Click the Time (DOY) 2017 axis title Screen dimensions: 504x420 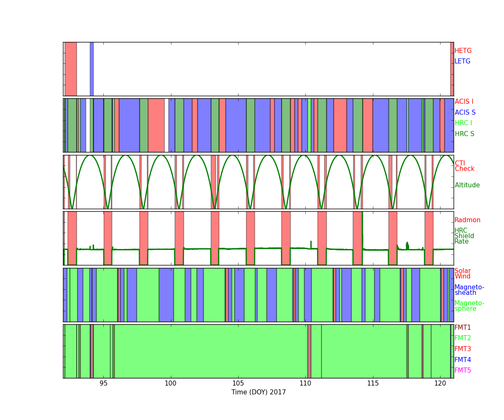point(258,392)
